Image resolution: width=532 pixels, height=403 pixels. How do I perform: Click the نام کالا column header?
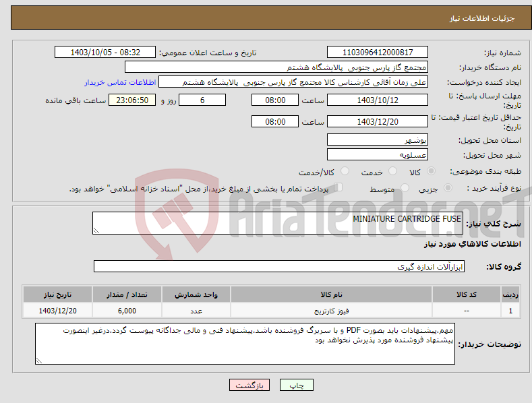tap(331, 294)
